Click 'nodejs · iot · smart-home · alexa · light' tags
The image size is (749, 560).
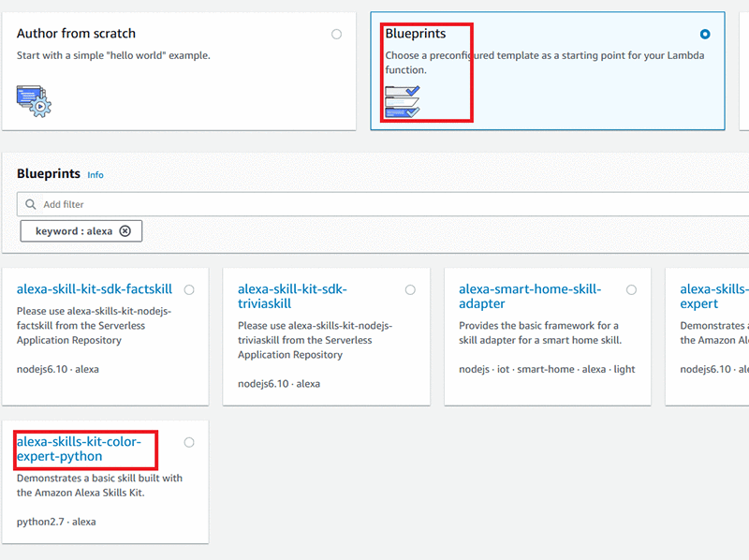click(x=547, y=369)
